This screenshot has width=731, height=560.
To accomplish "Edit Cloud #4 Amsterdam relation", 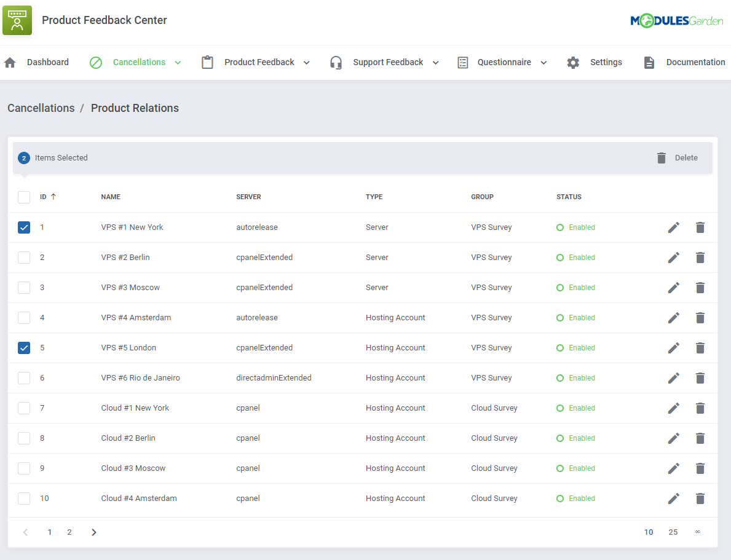I will [674, 499].
